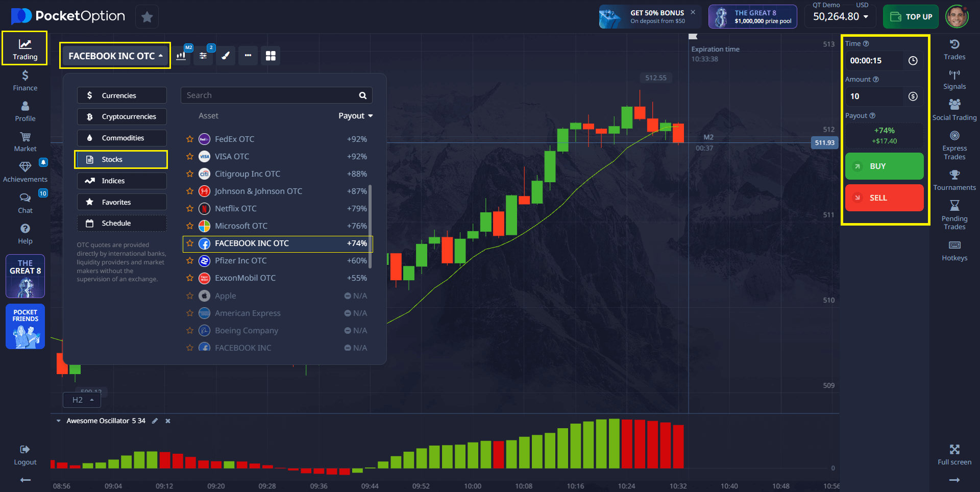Click the asset Search field
This screenshot has width=980, height=492.
pos(271,95)
